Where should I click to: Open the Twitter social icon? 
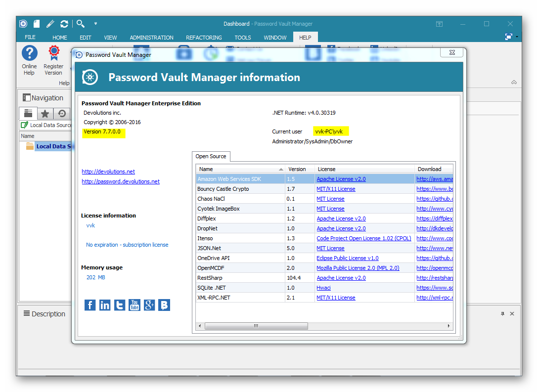(119, 305)
